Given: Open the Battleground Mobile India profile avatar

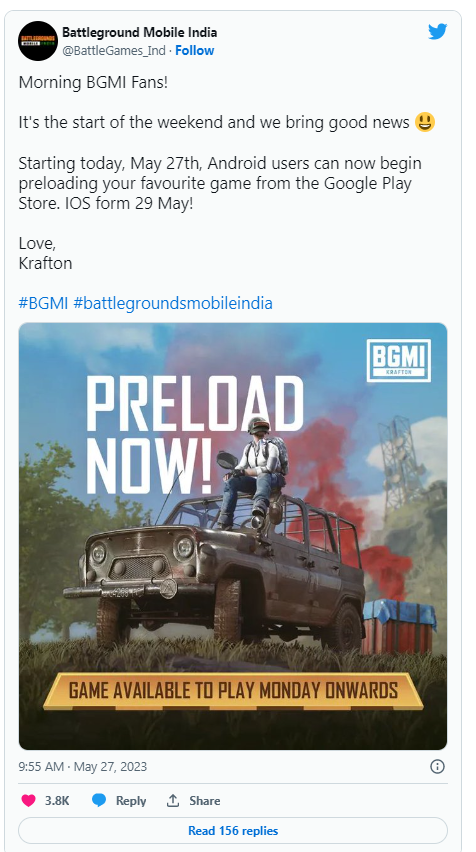Looking at the screenshot, I should 37,41.
